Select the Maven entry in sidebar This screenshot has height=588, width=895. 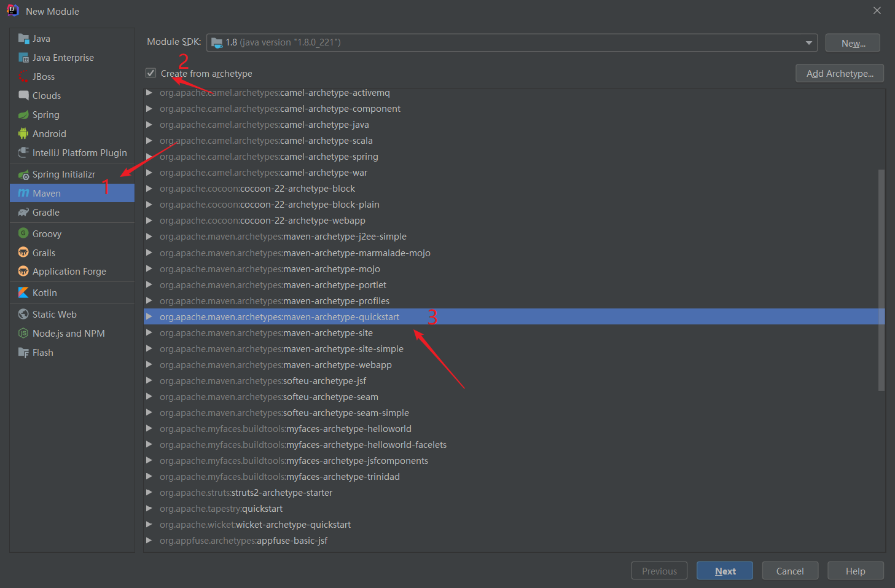[x=72, y=193]
